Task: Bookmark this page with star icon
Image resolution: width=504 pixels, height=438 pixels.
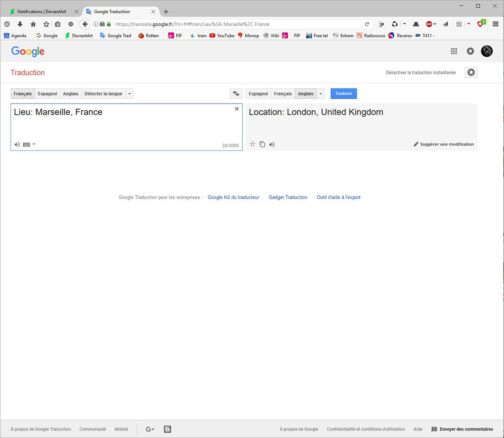Action: tap(46, 24)
